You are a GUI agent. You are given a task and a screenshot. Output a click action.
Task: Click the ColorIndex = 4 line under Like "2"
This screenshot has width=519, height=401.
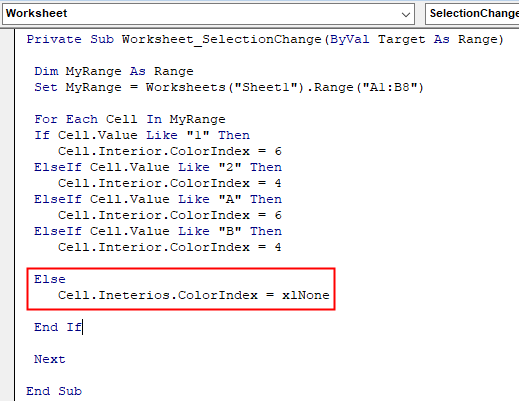tap(170, 183)
